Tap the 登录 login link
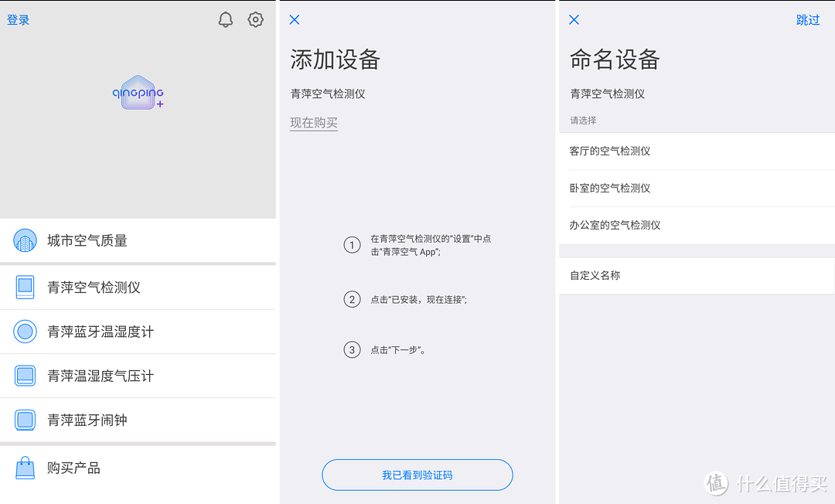The height and width of the screenshot is (504, 835). coord(18,20)
